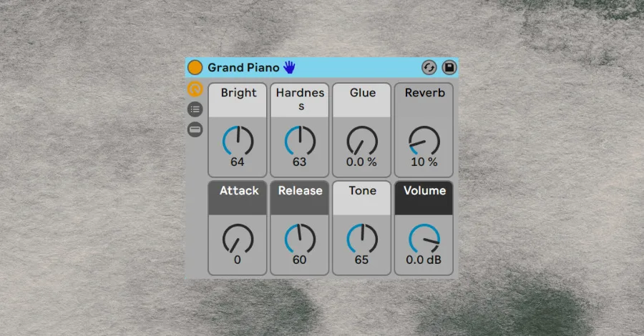Toggle the macro controls show/hide button
Image resolution: width=644 pixels, height=336 pixels.
tap(195, 89)
